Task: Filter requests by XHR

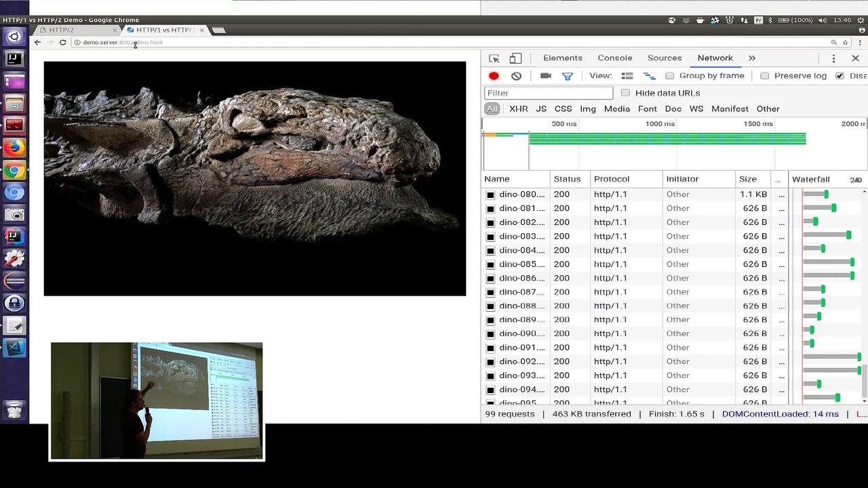Action: (x=519, y=109)
